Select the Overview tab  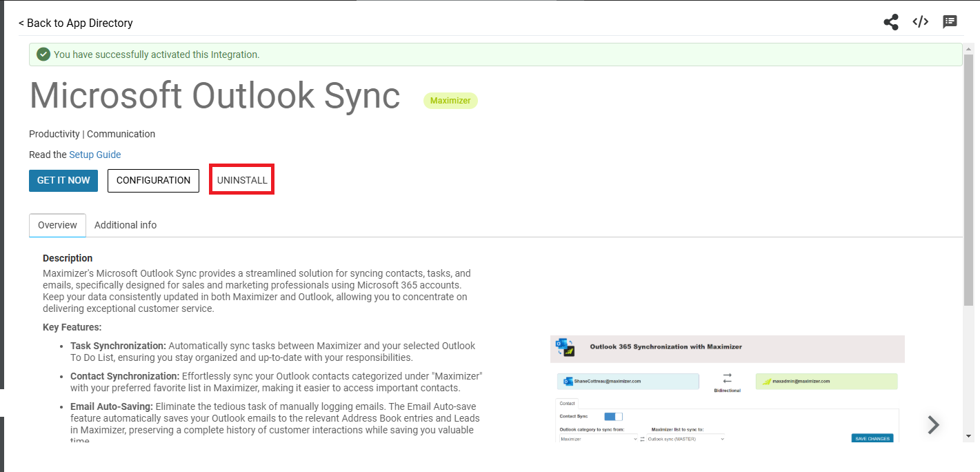point(58,225)
